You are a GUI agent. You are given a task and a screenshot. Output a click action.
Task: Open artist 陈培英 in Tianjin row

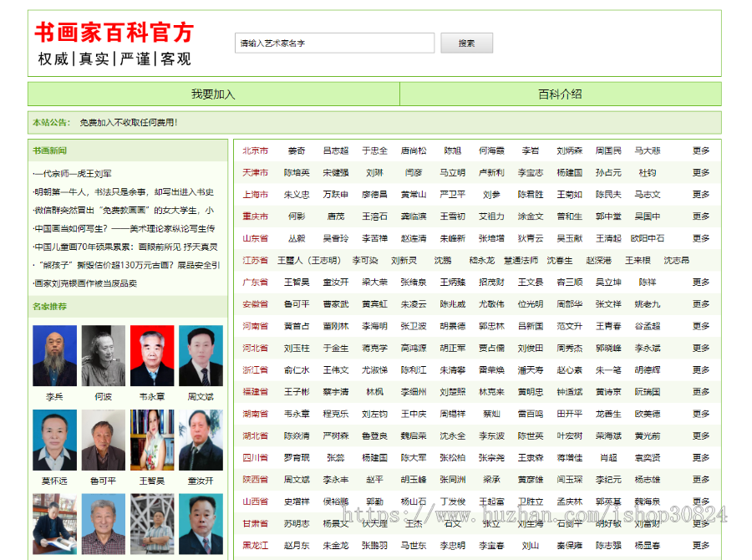(x=297, y=172)
